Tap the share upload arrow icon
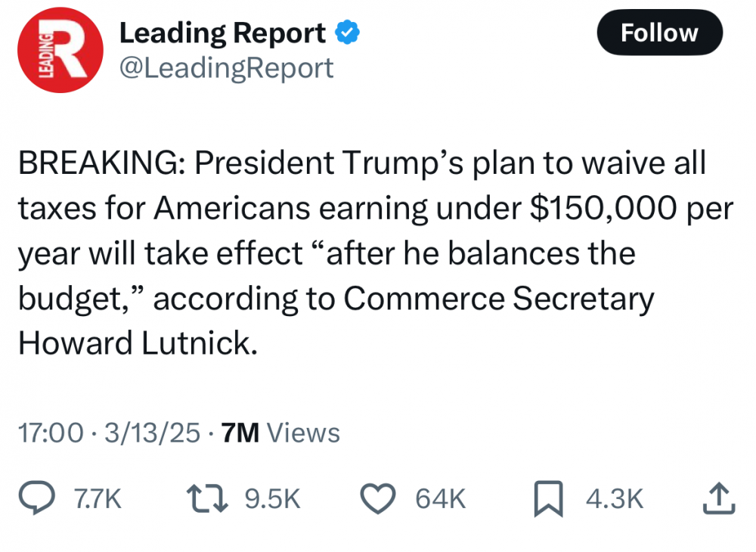 [x=718, y=498]
